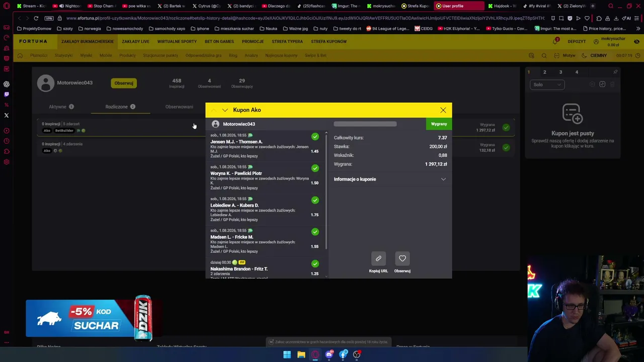Click the Wygrany status badge
This screenshot has height=362, width=644.
click(x=439, y=124)
